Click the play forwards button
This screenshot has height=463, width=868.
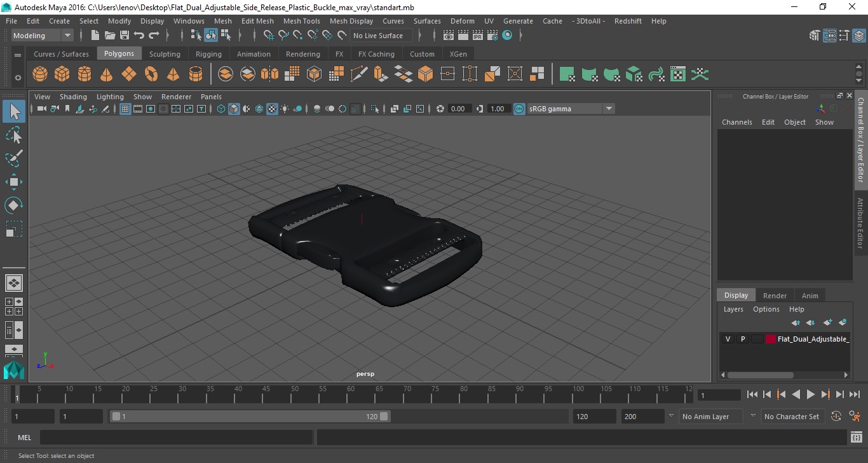click(811, 394)
